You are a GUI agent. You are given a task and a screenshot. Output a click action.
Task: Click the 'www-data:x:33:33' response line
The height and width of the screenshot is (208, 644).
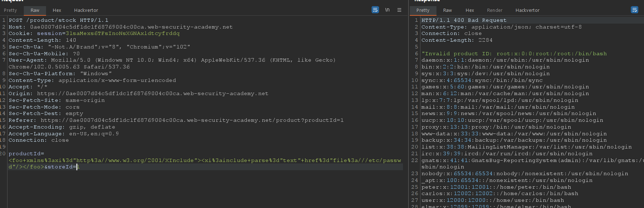[514, 134]
